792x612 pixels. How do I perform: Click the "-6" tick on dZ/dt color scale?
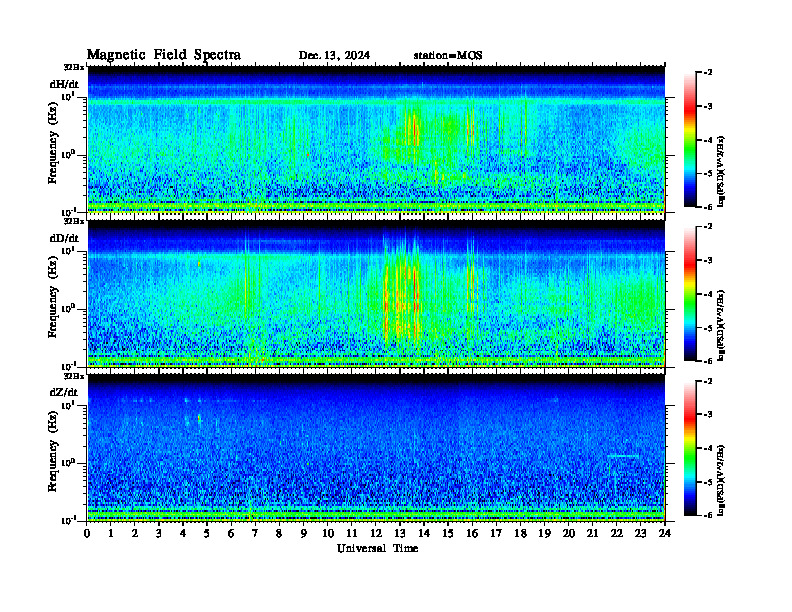tap(708, 515)
